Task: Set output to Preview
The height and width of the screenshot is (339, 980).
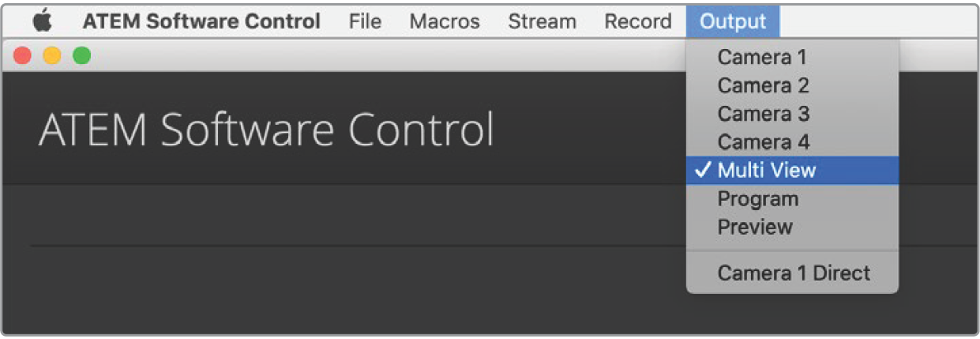Action: pos(755,227)
